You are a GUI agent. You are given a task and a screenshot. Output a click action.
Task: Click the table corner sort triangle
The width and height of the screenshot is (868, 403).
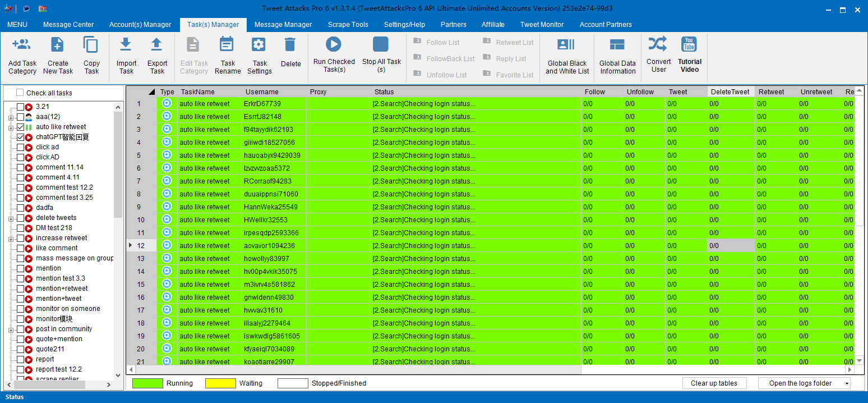[x=151, y=92]
